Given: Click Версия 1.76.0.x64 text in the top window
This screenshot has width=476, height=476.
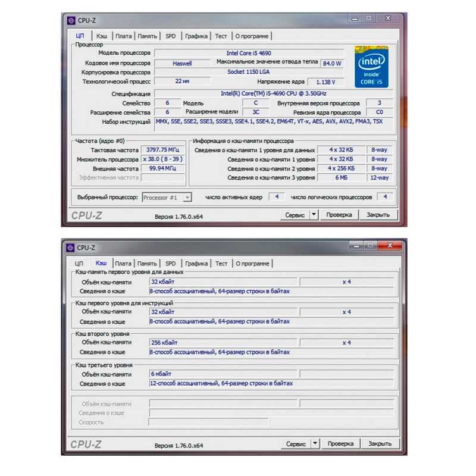Looking at the screenshot, I should coord(178,217).
